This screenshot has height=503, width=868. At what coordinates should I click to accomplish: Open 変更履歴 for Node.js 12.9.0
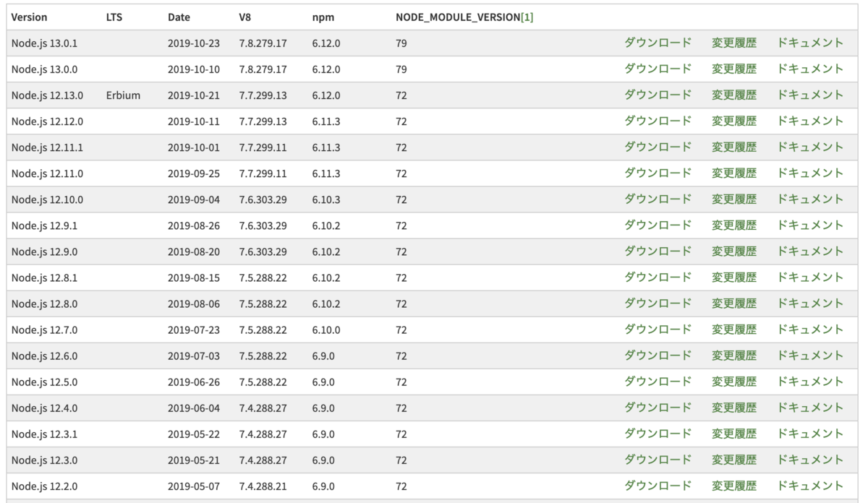click(734, 251)
